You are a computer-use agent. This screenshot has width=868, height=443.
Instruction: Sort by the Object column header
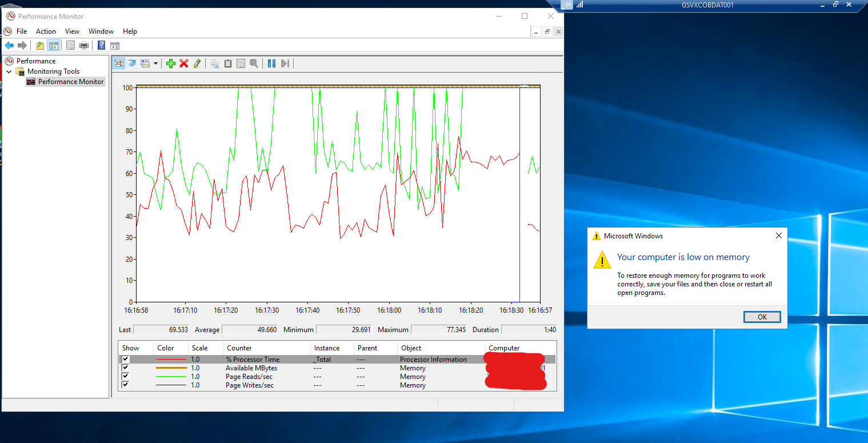point(441,348)
